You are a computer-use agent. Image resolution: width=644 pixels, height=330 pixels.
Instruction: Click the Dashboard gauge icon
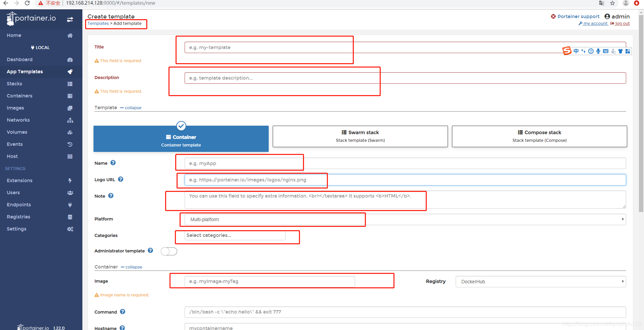pyautogui.click(x=70, y=60)
